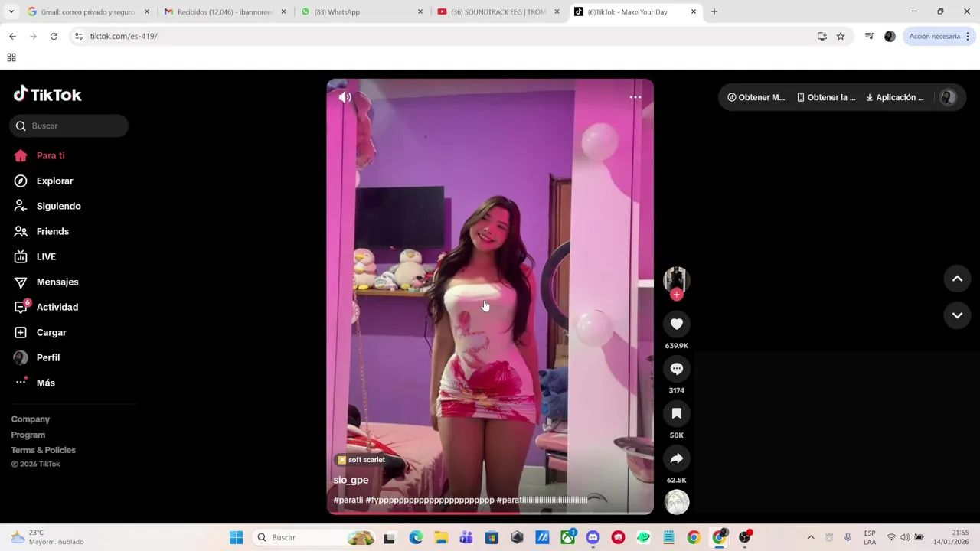Screen dimensions: 980x551
Task: Open Mensajes in the sidebar
Action: [57, 282]
